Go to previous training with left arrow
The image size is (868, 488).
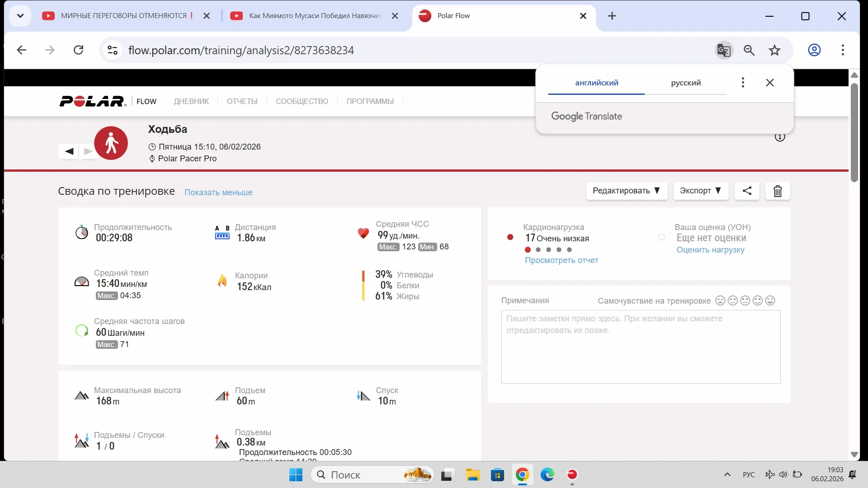pos(69,151)
